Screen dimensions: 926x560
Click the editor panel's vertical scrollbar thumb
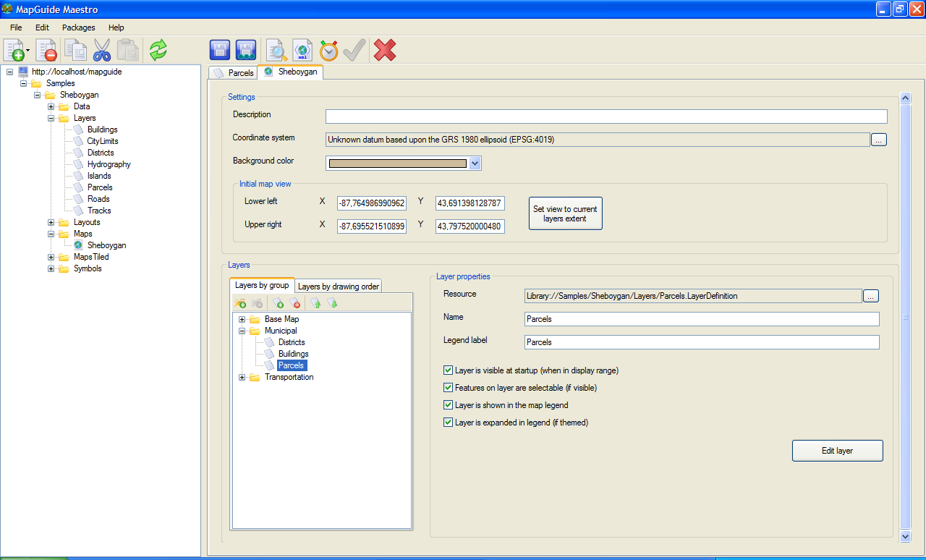[x=905, y=317]
